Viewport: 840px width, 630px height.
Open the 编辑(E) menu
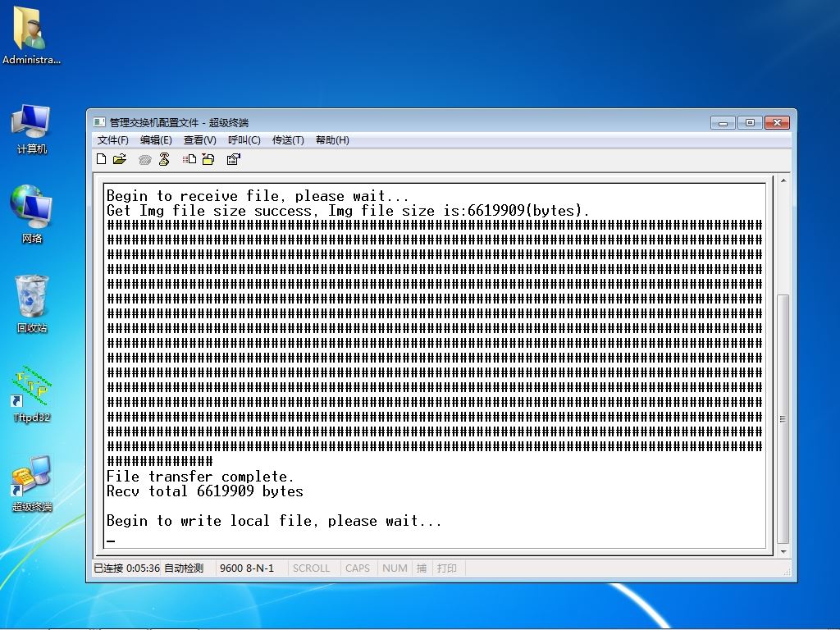click(x=156, y=139)
